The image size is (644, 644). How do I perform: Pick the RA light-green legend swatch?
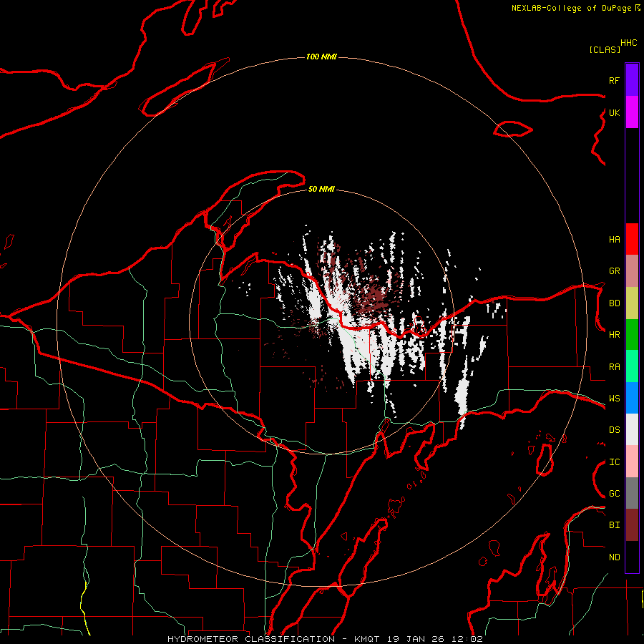pyautogui.click(x=632, y=366)
